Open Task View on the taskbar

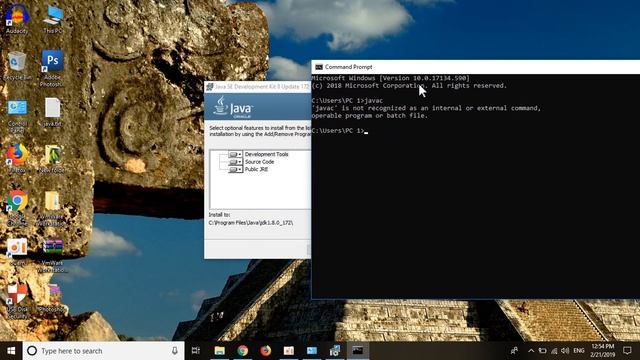pos(196,351)
